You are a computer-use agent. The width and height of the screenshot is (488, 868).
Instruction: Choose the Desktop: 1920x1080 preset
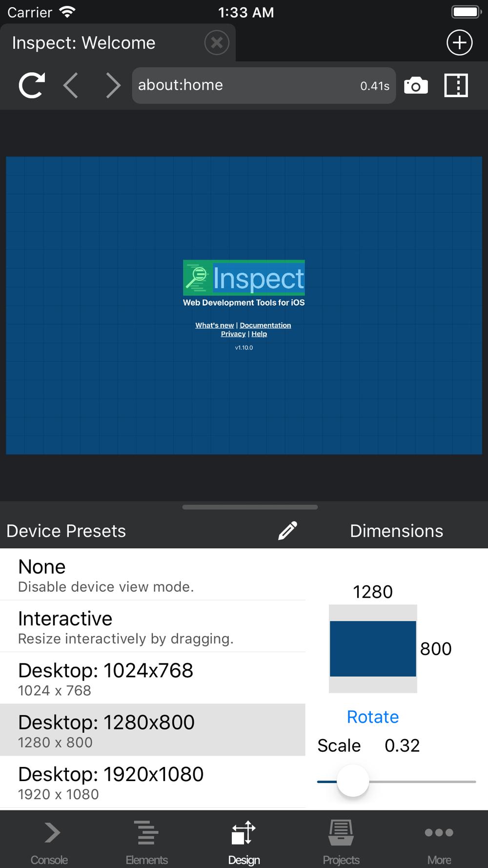click(x=153, y=782)
